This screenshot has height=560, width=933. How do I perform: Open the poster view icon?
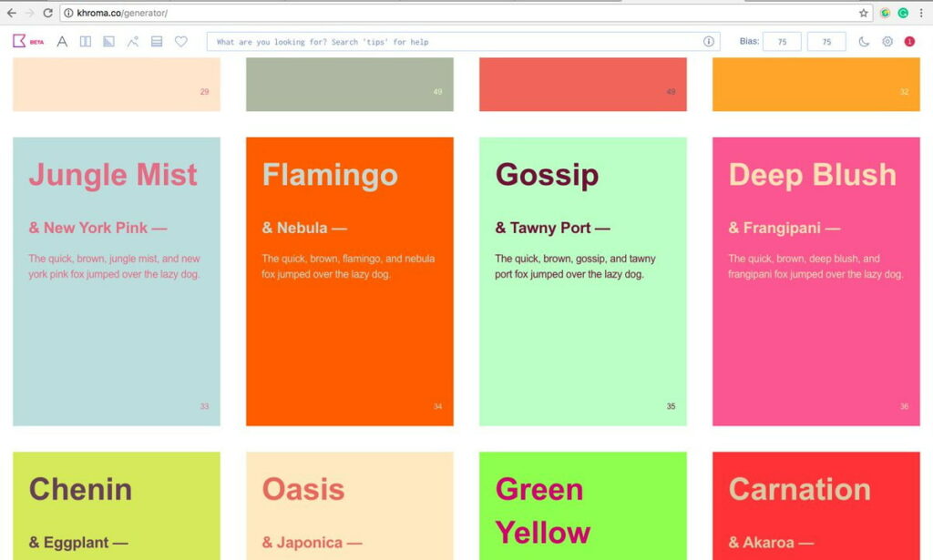(x=85, y=41)
